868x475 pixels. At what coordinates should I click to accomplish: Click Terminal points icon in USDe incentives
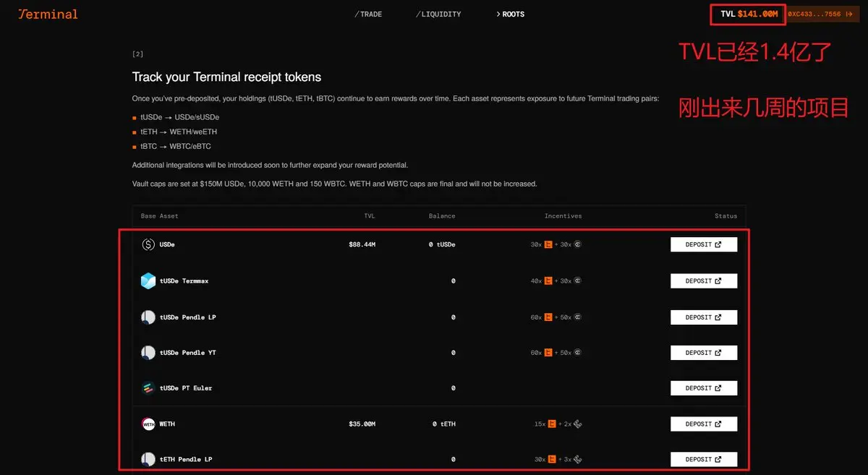pyautogui.click(x=548, y=244)
